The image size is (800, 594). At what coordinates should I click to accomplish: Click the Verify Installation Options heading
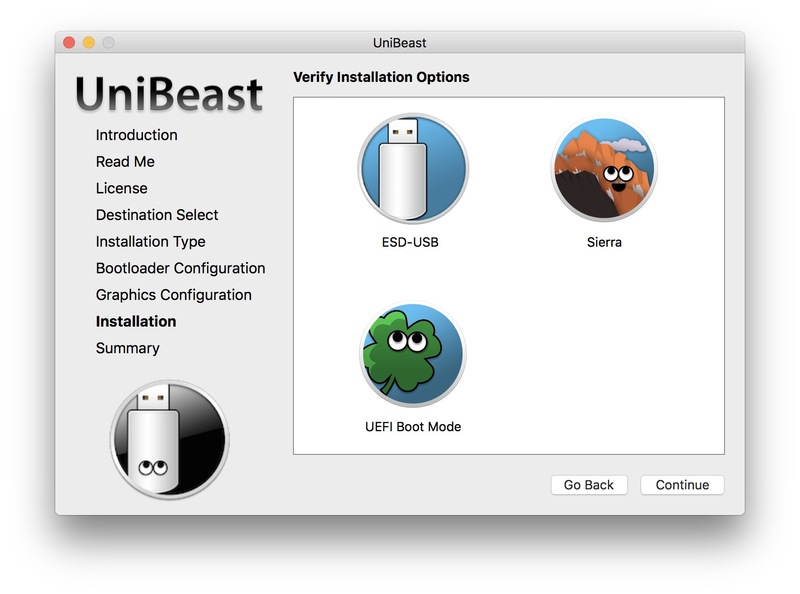tap(381, 77)
